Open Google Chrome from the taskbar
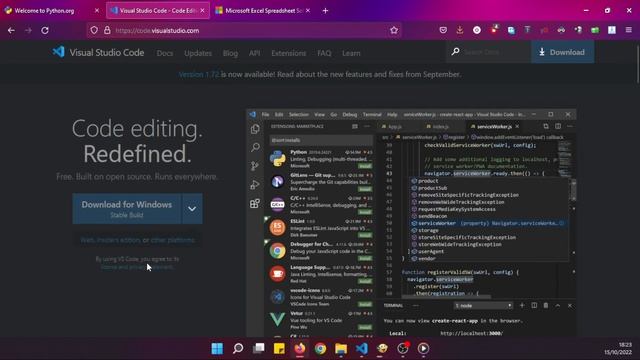 320,348
